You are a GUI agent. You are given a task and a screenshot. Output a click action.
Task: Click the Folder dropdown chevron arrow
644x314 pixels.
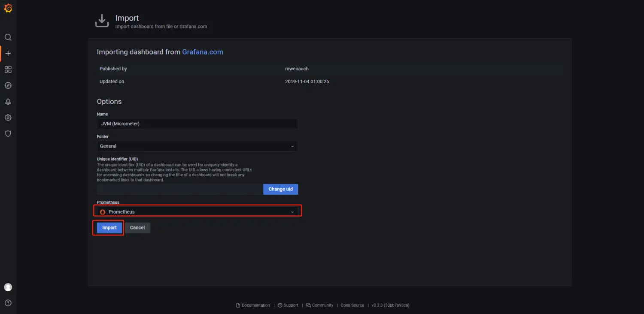[x=292, y=146]
